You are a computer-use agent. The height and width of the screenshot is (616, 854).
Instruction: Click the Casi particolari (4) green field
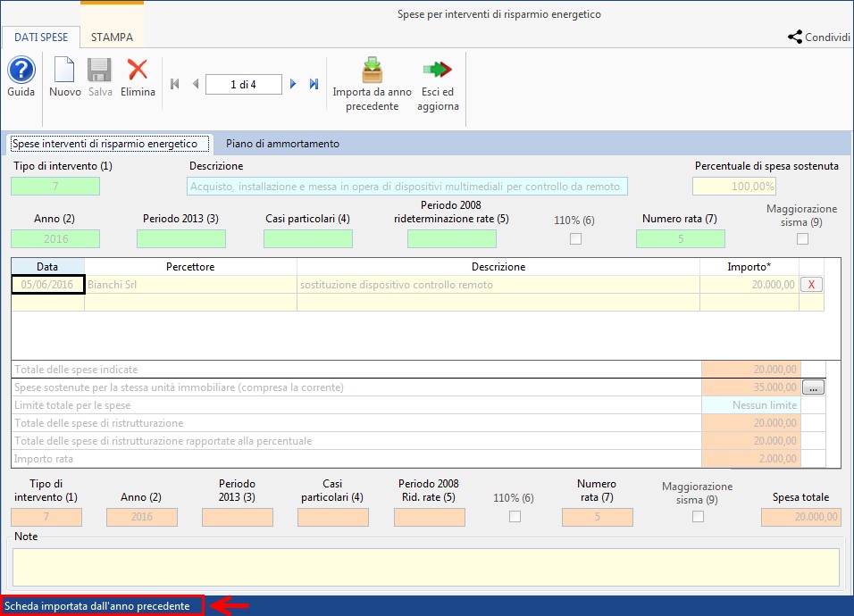(308, 239)
